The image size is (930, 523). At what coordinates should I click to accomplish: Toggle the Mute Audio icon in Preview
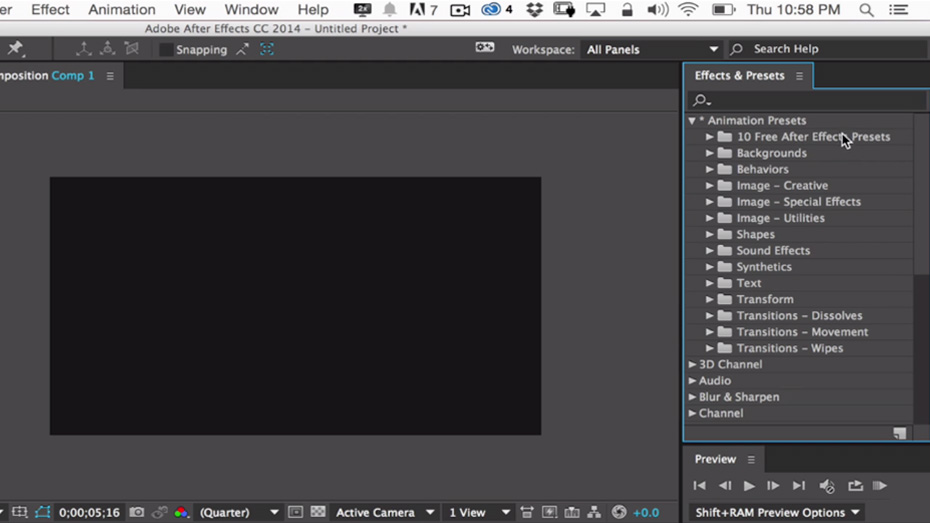pos(827,486)
